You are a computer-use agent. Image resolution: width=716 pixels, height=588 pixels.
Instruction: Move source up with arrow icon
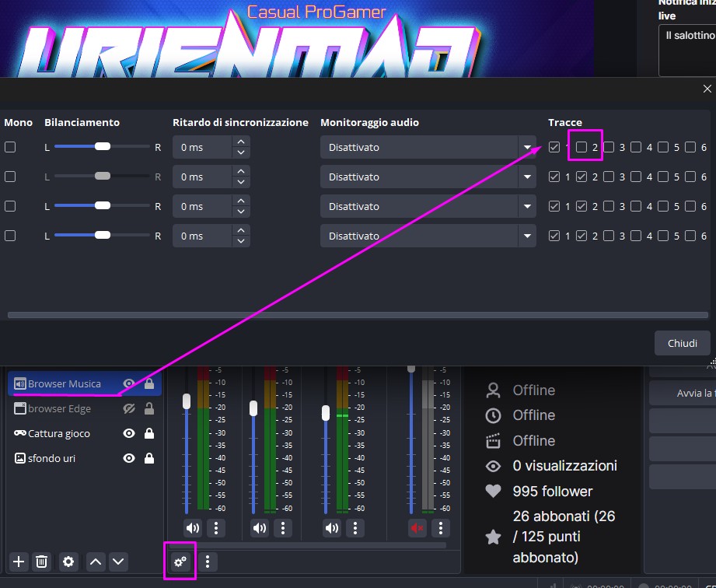coord(95,562)
